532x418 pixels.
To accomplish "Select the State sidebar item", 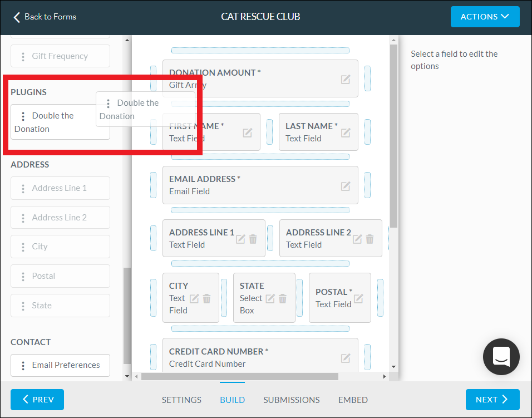I will click(61, 306).
